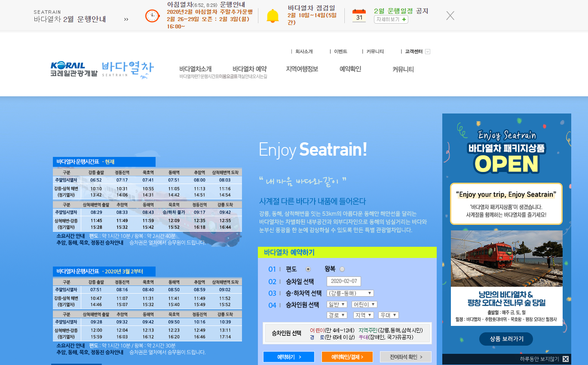Click the 09:28 cell in the March timetable
588x365 pixels.
coord(96,322)
